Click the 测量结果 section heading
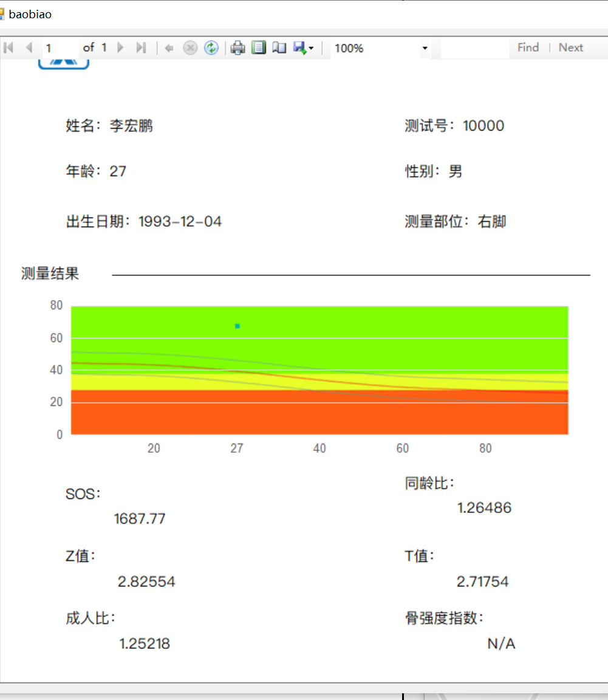608x700 pixels. point(50,273)
